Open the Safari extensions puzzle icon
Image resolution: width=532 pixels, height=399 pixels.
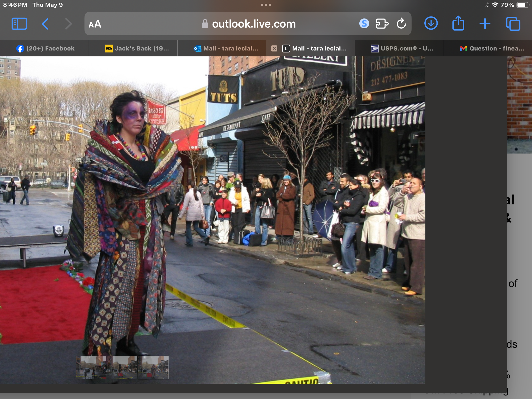click(x=382, y=24)
